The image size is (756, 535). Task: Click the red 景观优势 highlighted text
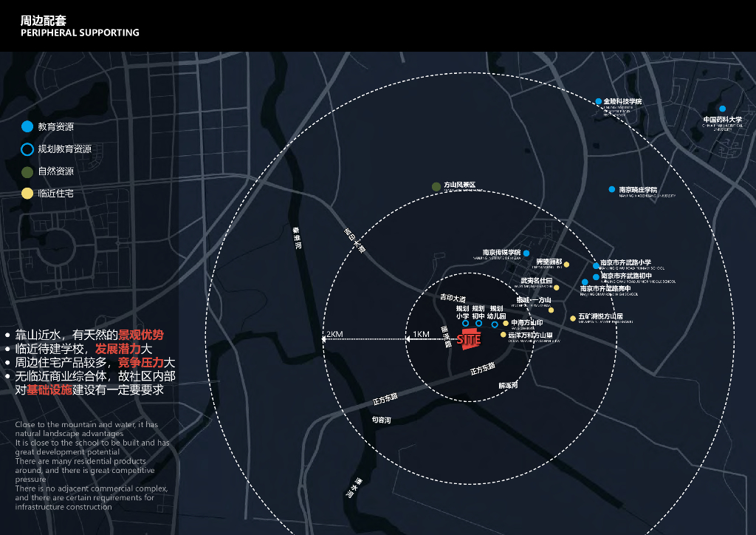(x=141, y=335)
